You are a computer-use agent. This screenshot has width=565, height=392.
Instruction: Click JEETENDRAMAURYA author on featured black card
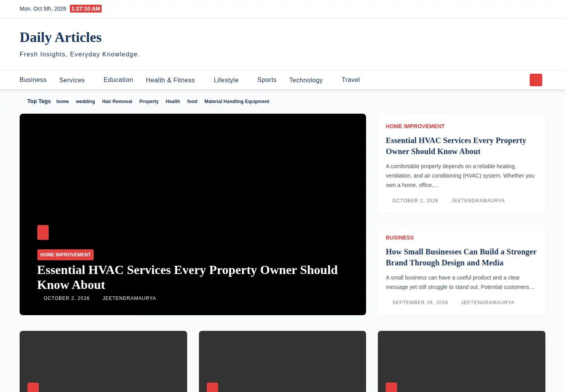pyautogui.click(x=129, y=298)
